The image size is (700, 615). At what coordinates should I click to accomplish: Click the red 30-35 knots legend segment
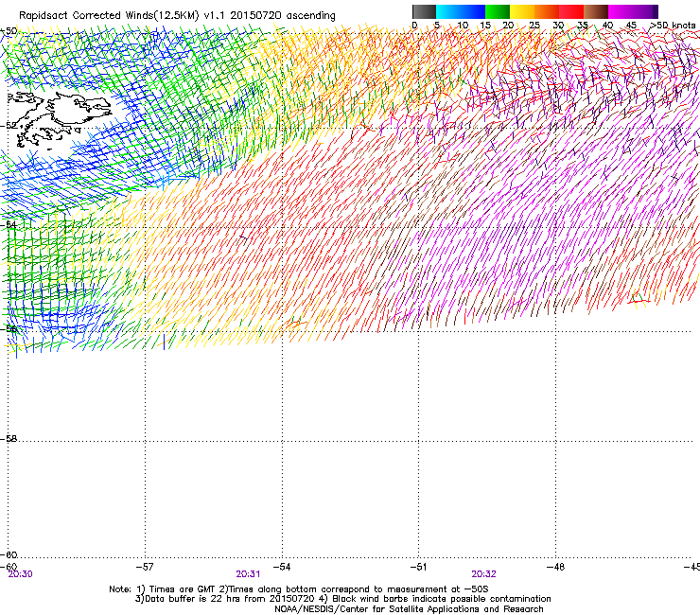tap(571, 11)
